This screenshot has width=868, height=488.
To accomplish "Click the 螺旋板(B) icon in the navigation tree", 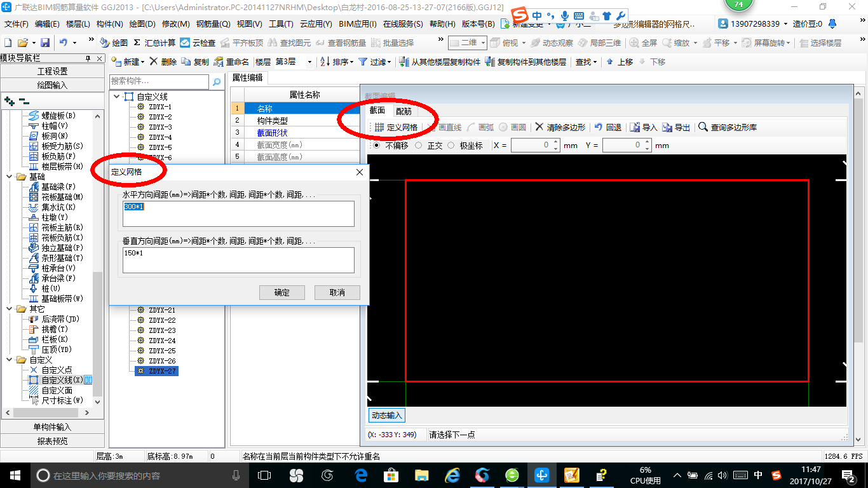I will click(x=34, y=115).
